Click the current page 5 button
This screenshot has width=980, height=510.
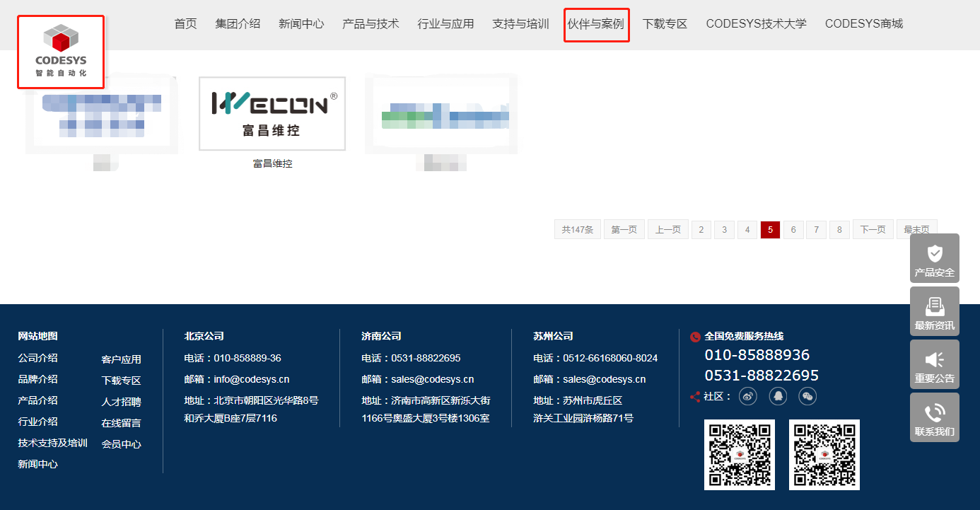click(770, 229)
